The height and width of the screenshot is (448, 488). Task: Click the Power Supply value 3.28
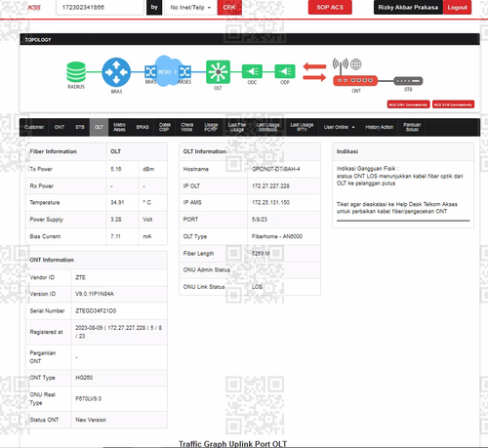[x=116, y=220]
